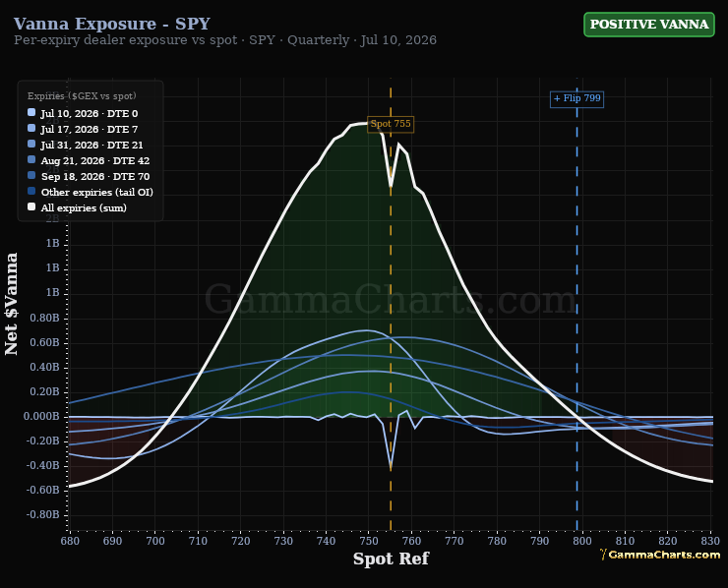Image resolution: width=728 pixels, height=588 pixels.
Task: Toggle the Jul 17, 2026 DTE 7 series
Action: pyautogui.click(x=89, y=129)
